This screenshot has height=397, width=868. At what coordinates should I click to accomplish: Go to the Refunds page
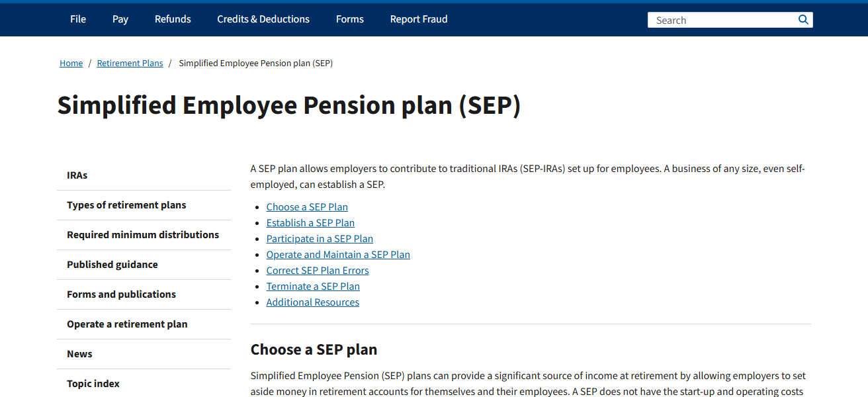[x=172, y=19]
